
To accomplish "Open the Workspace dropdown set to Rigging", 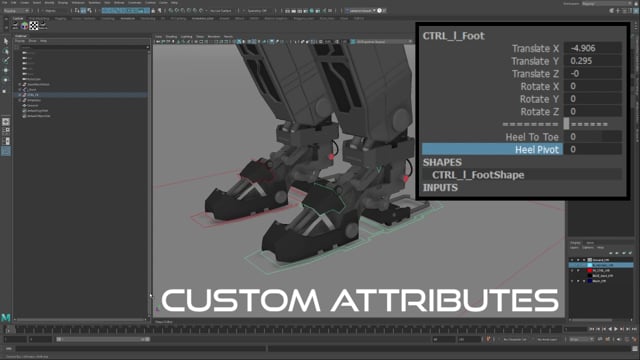I will [x=607, y=4].
